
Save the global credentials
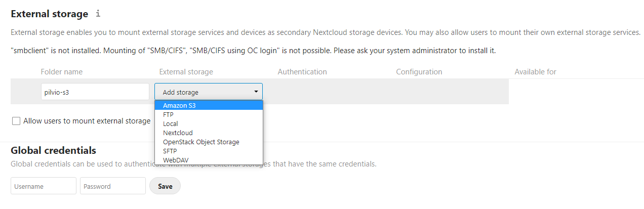click(x=165, y=186)
